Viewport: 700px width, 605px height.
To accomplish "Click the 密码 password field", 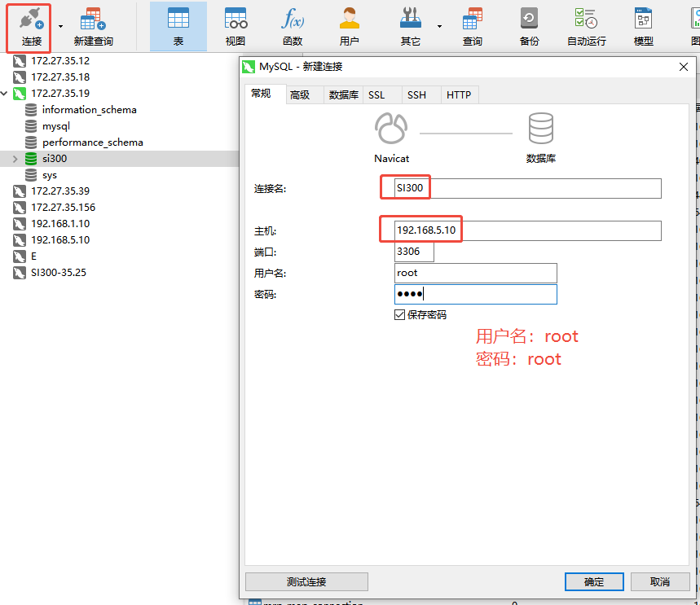I will pos(475,295).
